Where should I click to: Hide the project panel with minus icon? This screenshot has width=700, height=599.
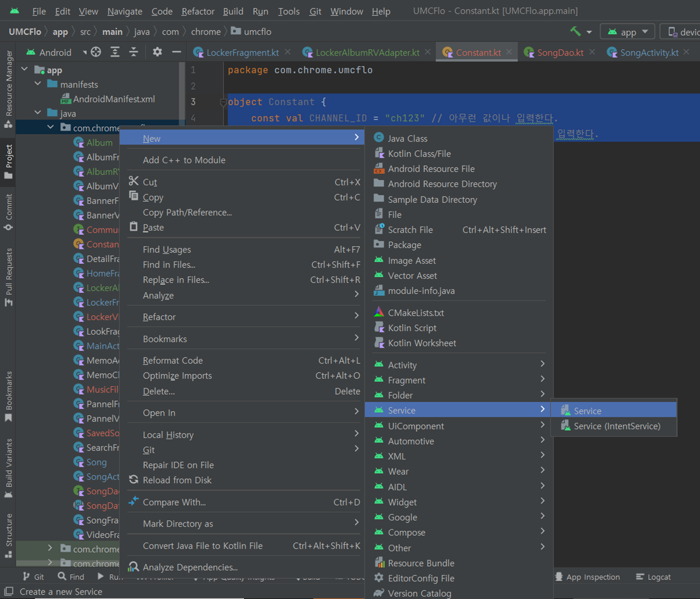tap(176, 52)
